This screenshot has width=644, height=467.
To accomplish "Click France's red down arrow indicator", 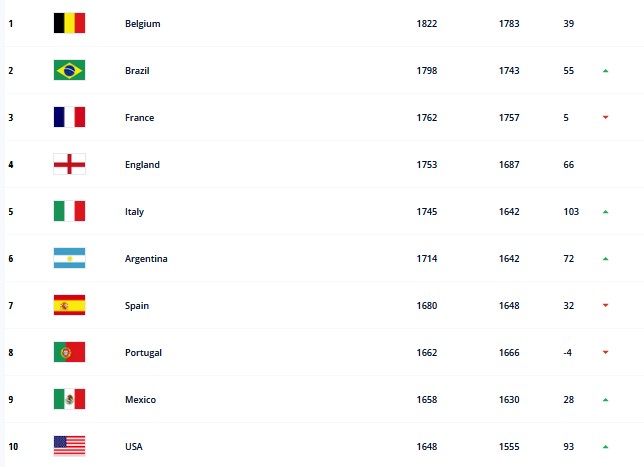I will point(605,117).
